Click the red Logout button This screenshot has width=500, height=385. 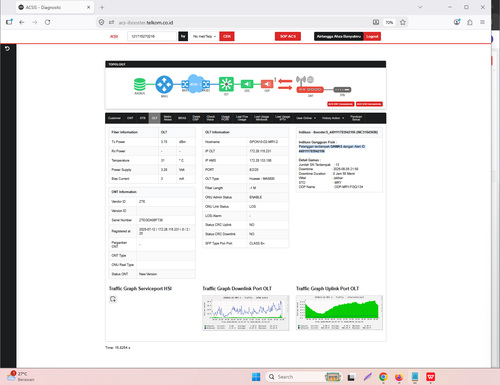(x=372, y=36)
